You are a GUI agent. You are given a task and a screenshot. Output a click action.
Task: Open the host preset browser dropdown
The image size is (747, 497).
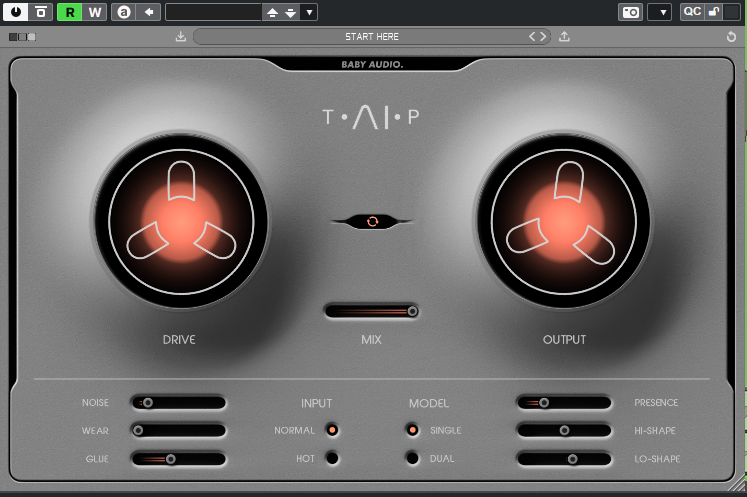pyautogui.click(x=309, y=12)
